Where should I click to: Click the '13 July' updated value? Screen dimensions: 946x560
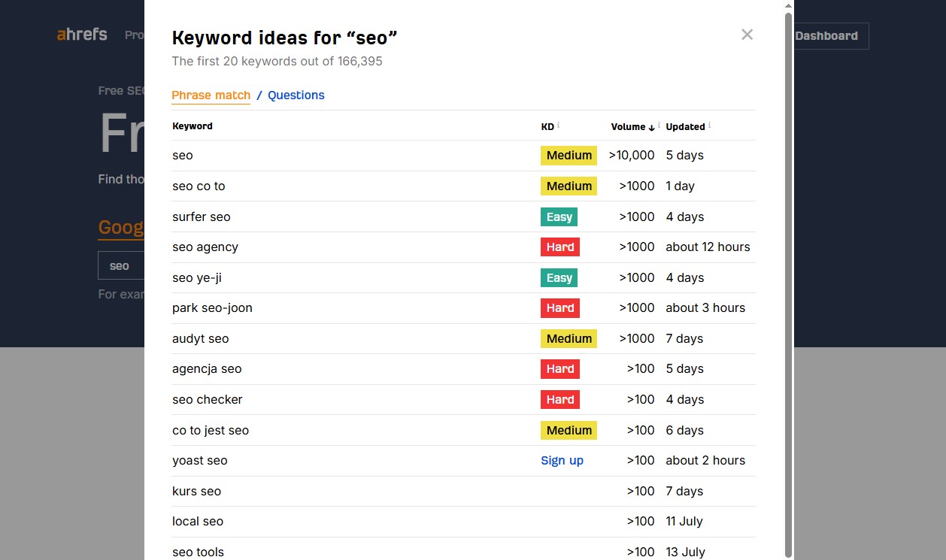pos(686,552)
